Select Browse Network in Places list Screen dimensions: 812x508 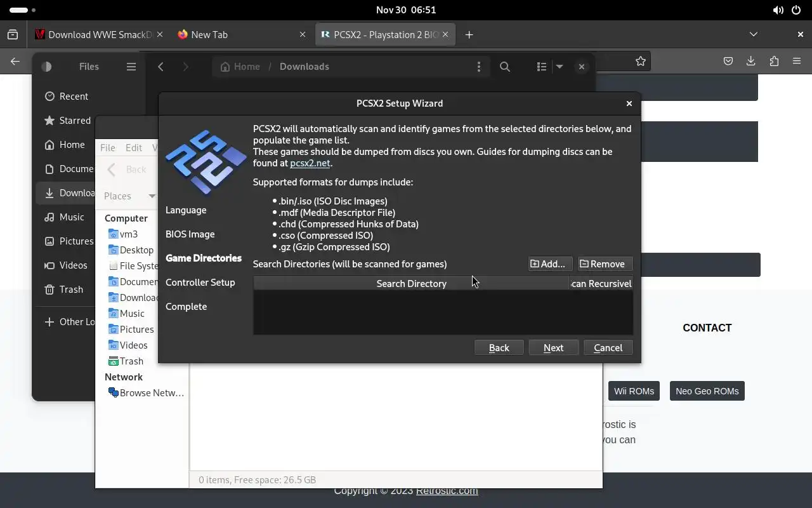[x=146, y=392]
